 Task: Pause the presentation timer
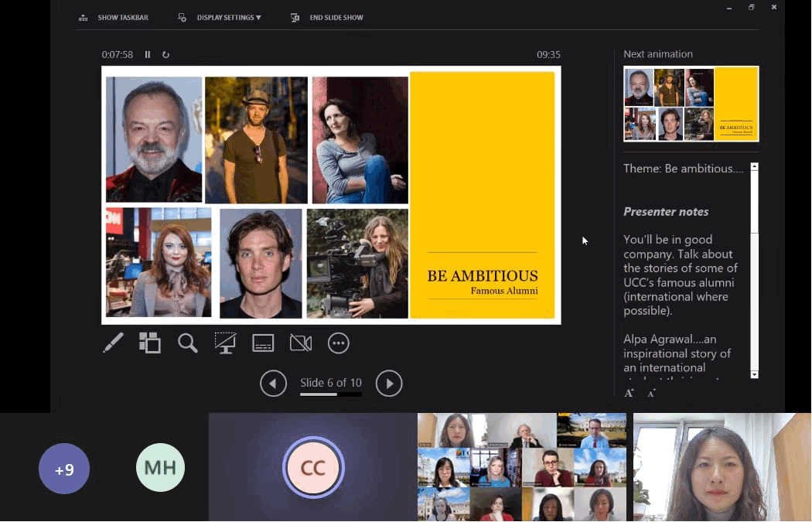[x=148, y=55]
